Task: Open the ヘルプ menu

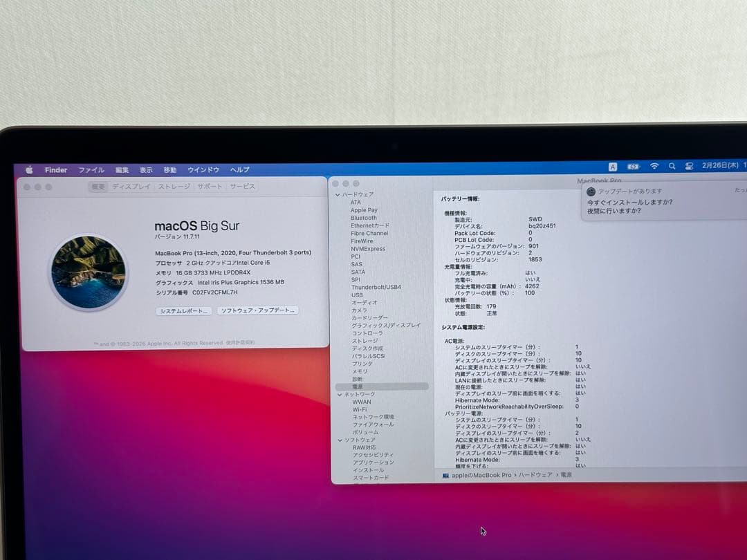Action: point(239,169)
